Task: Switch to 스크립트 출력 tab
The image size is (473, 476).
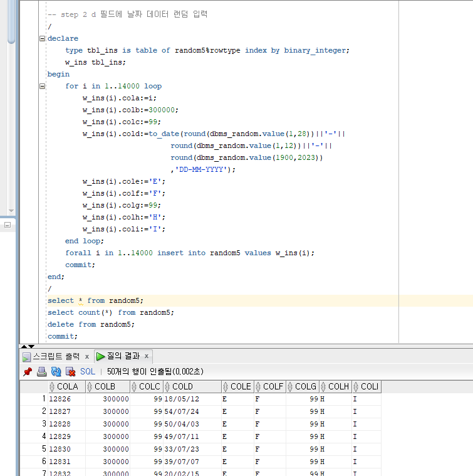Action: tap(56, 356)
